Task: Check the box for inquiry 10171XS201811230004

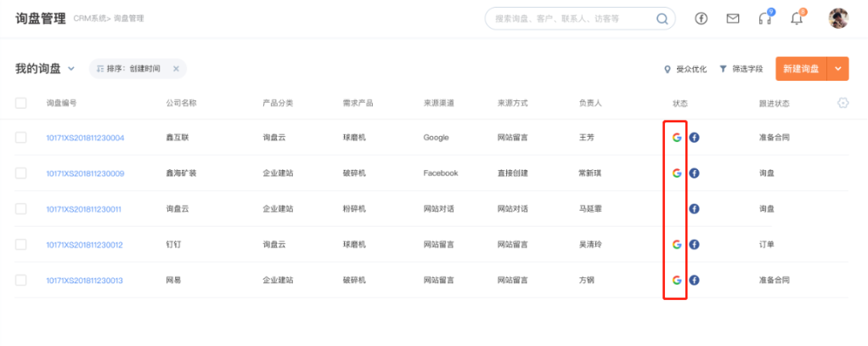Action: coord(21,137)
